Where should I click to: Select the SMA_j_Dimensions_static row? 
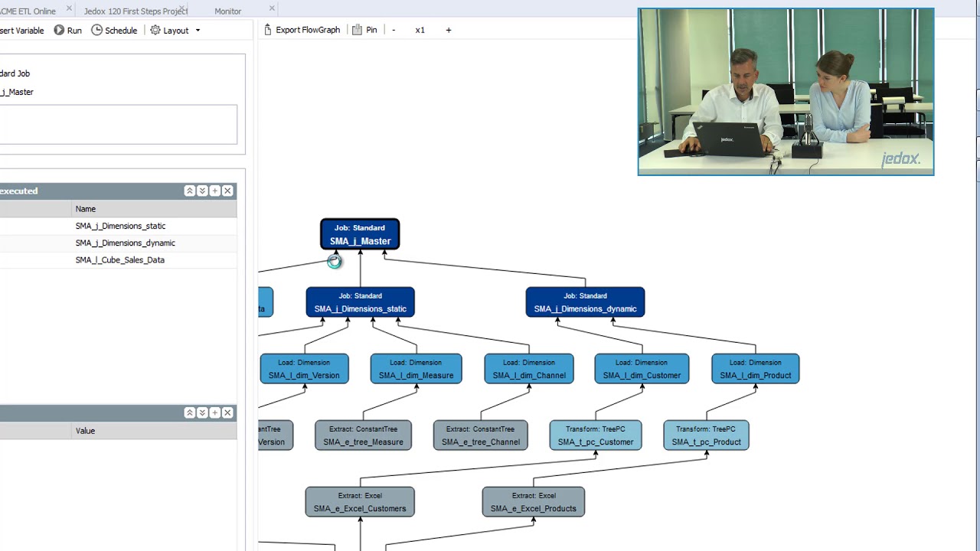[118, 226]
